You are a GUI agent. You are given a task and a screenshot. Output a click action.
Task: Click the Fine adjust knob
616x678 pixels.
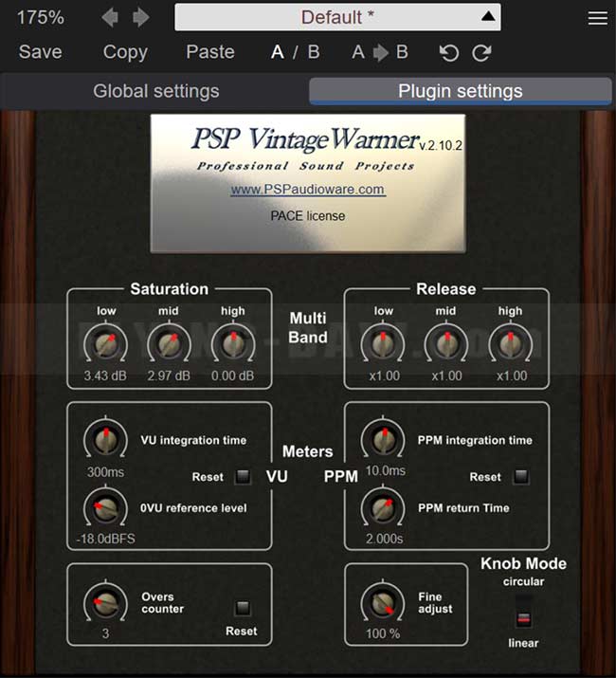pos(383,603)
